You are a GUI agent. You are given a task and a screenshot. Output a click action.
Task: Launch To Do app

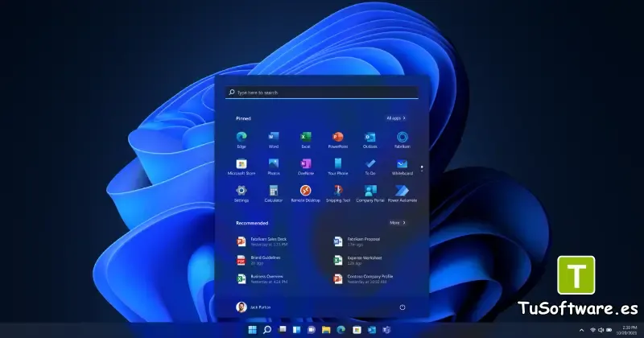coord(370,167)
